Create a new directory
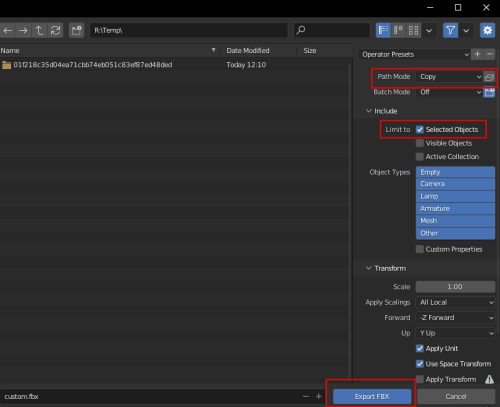The image size is (500, 407). pyautogui.click(x=76, y=31)
